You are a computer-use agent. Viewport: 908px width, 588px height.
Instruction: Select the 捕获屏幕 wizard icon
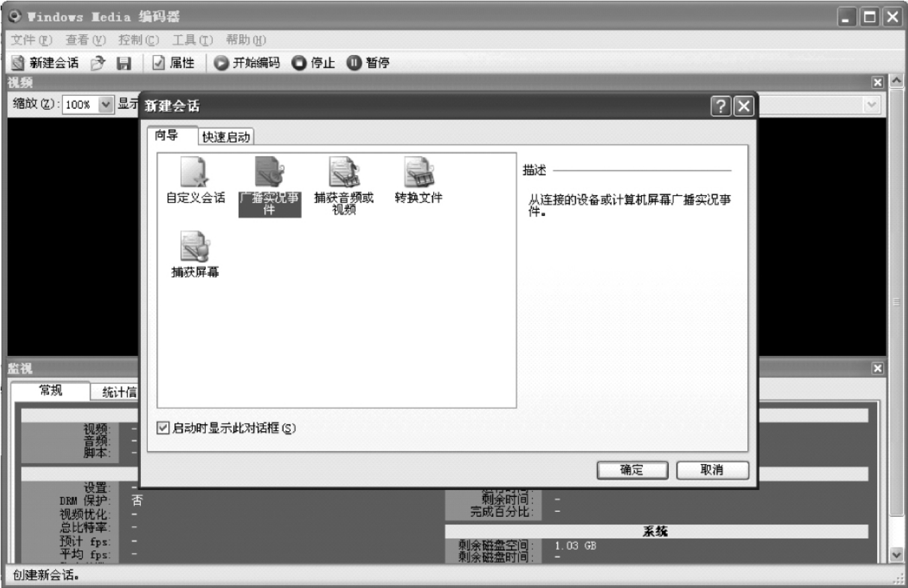[196, 255]
